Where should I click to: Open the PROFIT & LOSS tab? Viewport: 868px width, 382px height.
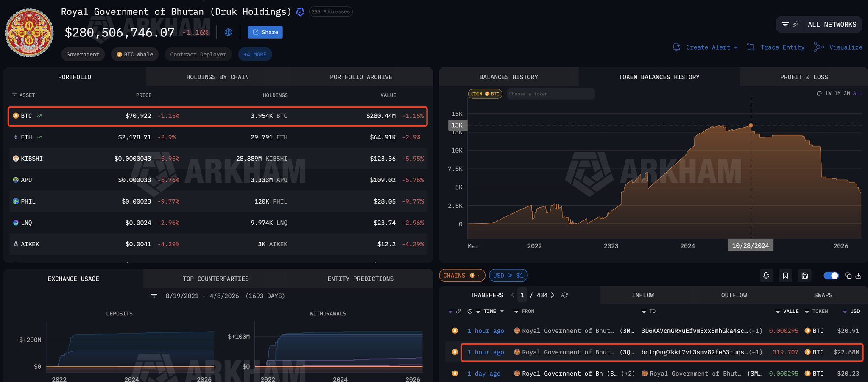coord(804,77)
